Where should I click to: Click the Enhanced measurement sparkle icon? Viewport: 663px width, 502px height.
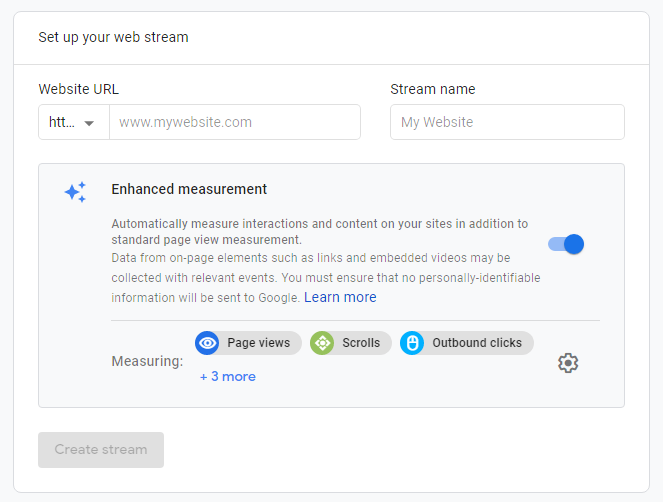pos(75,192)
